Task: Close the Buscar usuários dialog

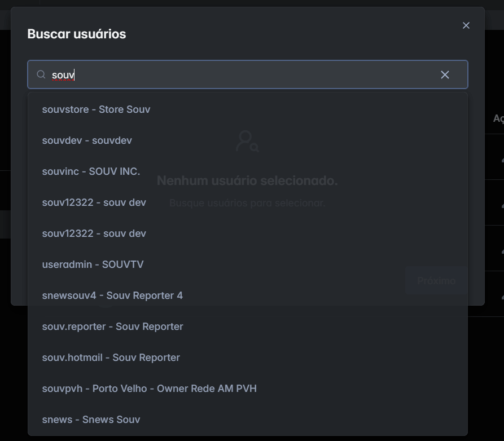Action: point(466,25)
